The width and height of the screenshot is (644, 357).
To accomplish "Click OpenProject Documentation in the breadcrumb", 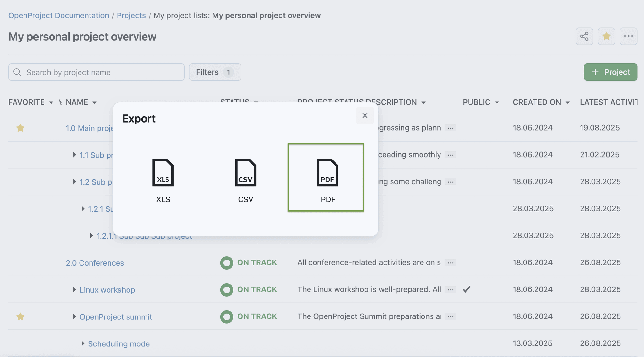I will [58, 15].
